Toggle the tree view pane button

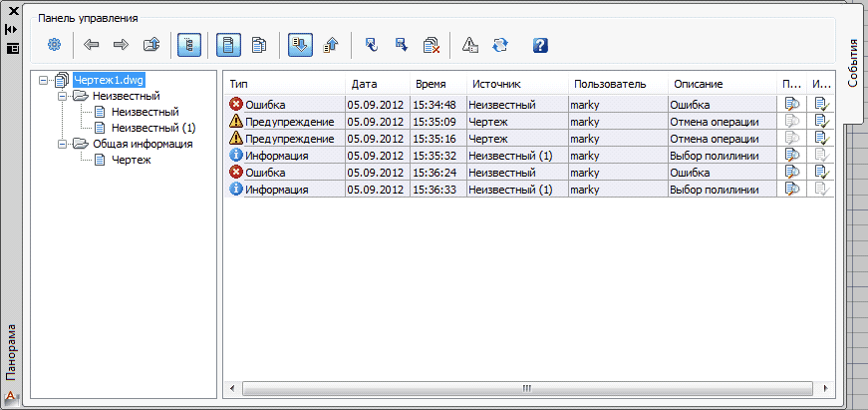[x=187, y=45]
